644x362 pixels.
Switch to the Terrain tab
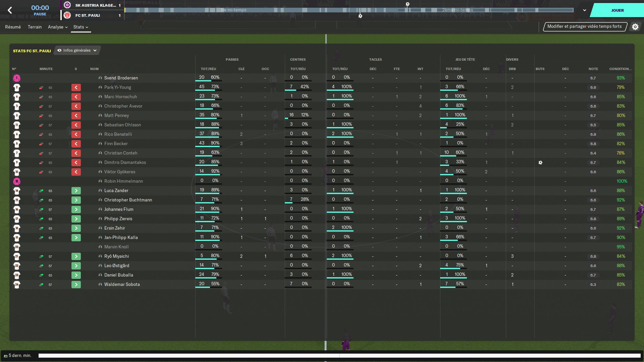[35, 27]
